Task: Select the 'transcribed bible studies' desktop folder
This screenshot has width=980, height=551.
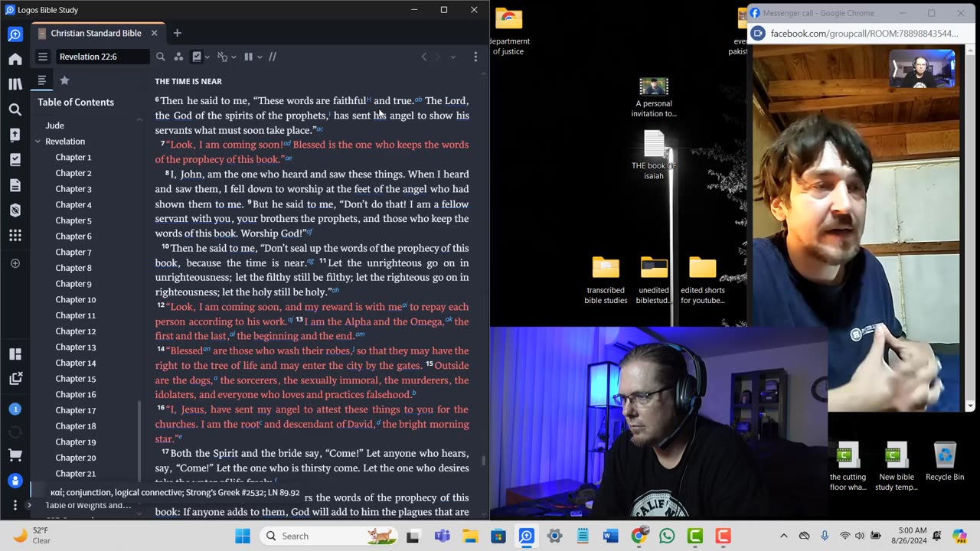Action: pos(606,280)
